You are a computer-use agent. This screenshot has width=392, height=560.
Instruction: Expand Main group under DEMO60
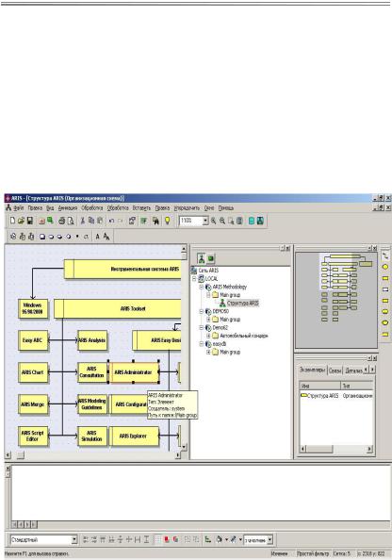208,320
